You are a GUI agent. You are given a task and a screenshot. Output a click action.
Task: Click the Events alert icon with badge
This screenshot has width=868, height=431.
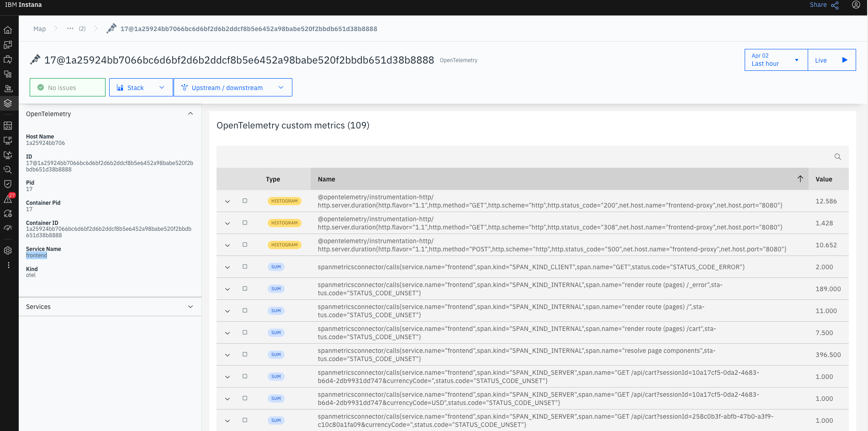point(8,199)
